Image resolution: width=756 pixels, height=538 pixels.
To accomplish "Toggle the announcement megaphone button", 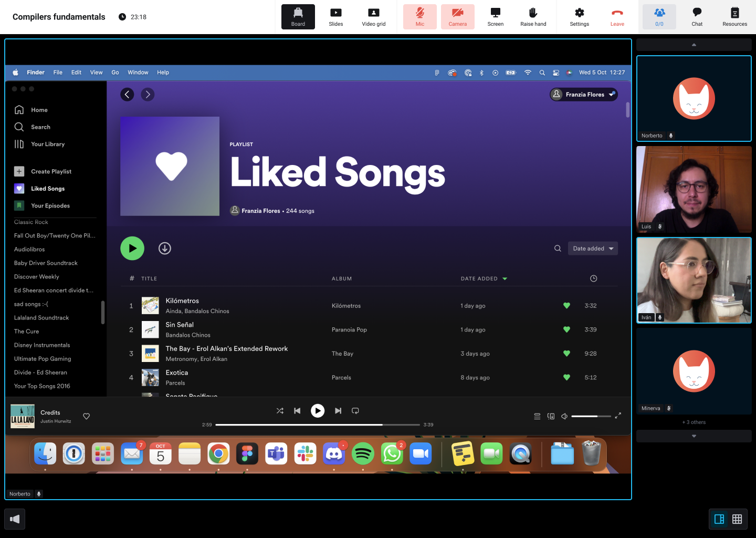I will tap(15, 519).
